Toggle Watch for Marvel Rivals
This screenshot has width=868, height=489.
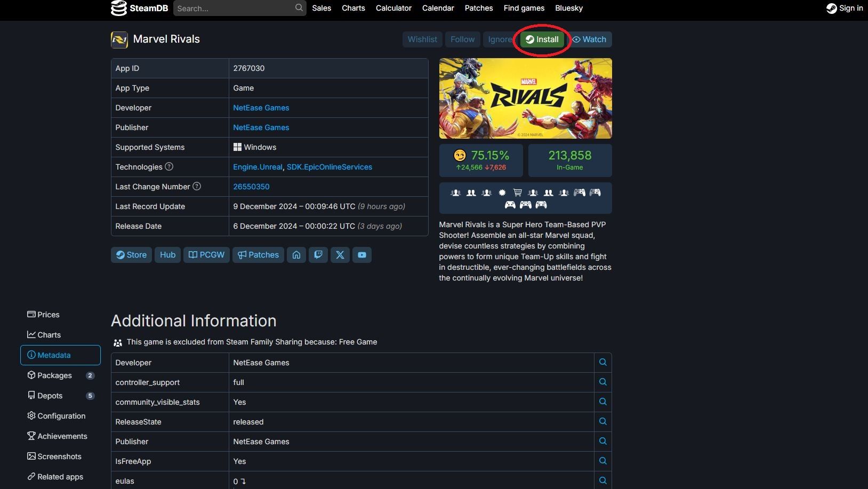pyautogui.click(x=589, y=39)
